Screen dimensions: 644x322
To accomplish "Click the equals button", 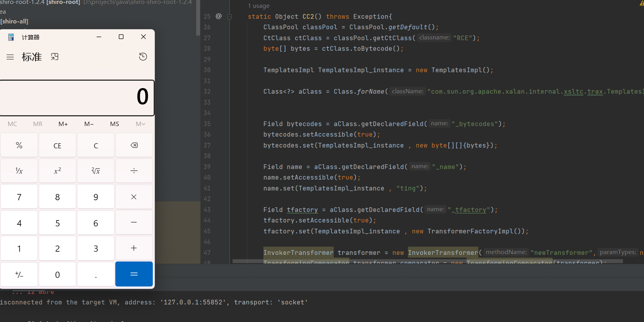I will tap(134, 274).
